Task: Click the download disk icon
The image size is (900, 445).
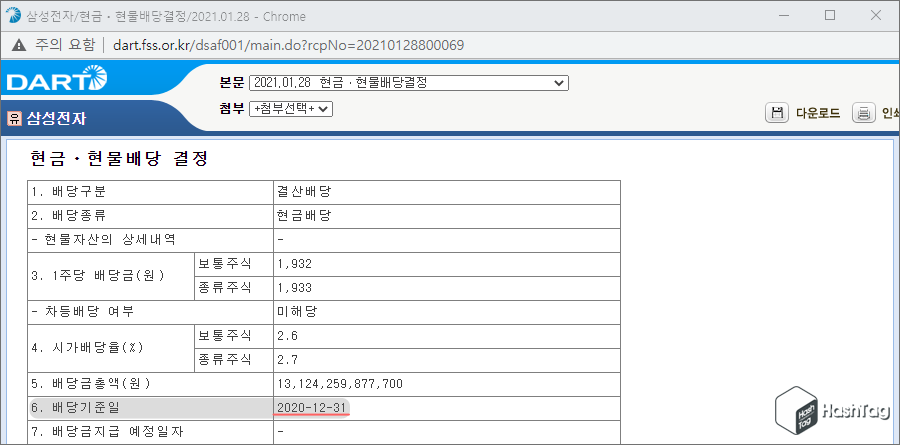Action: coord(777,113)
